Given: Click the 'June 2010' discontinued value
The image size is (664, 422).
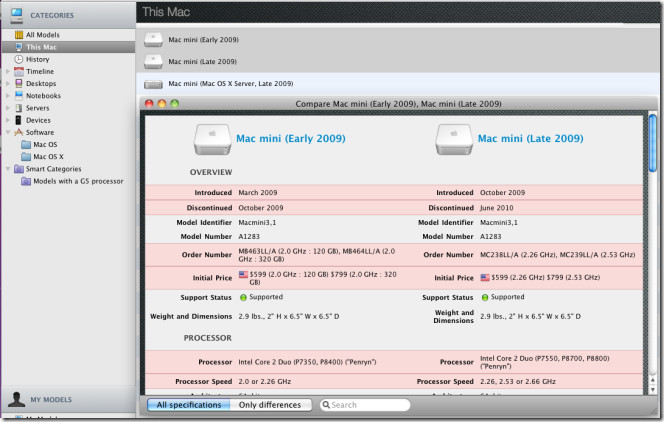Looking at the screenshot, I should tap(496, 208).
